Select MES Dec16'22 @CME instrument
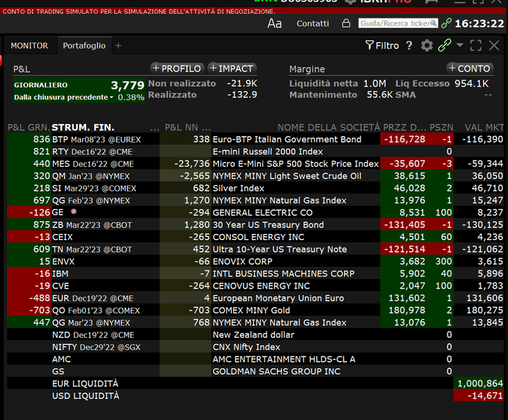 tap(93, 164)
